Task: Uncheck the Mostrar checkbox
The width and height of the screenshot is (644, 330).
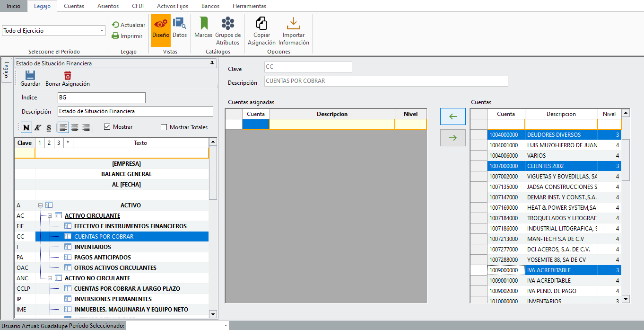Action: (x=107, y=127)
